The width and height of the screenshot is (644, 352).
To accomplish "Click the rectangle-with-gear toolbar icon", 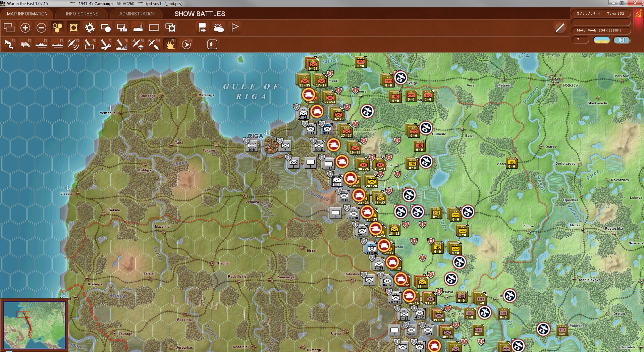I will 170,28.
